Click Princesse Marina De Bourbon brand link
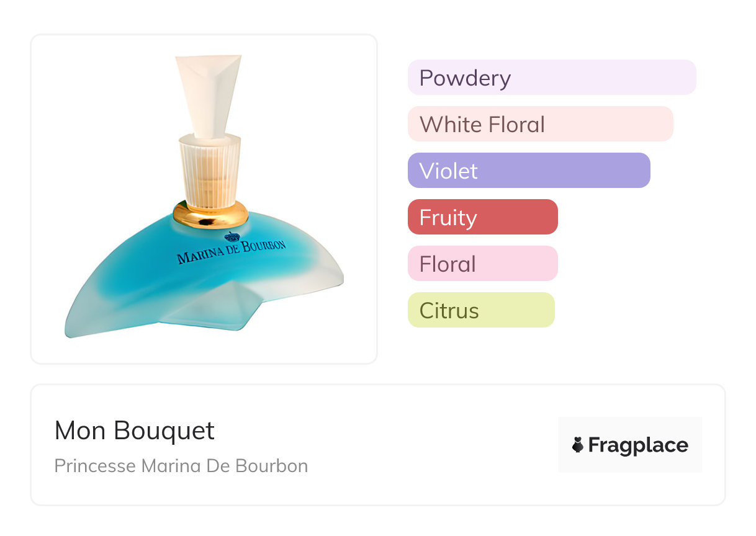 click(181, 465)
